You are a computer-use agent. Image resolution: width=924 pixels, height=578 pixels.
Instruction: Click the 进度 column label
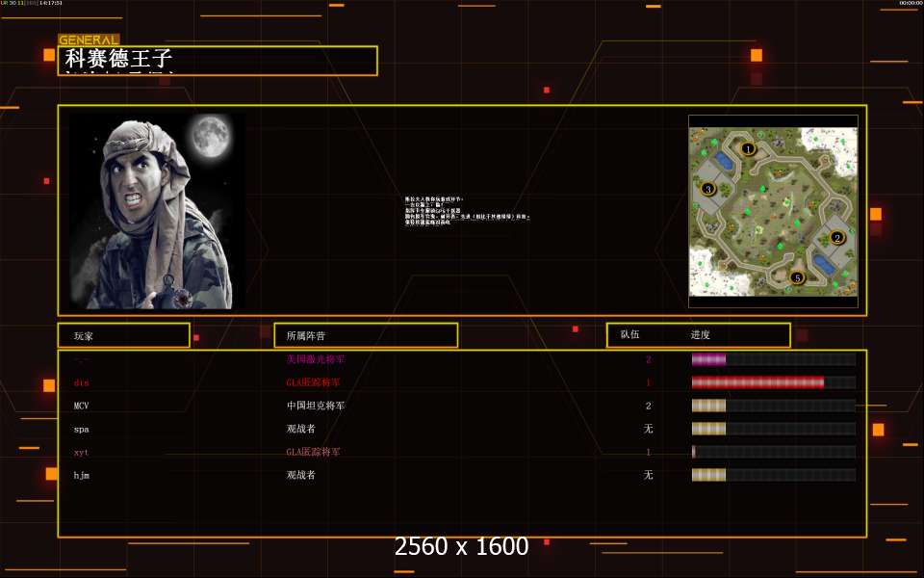tap(700, 334)
